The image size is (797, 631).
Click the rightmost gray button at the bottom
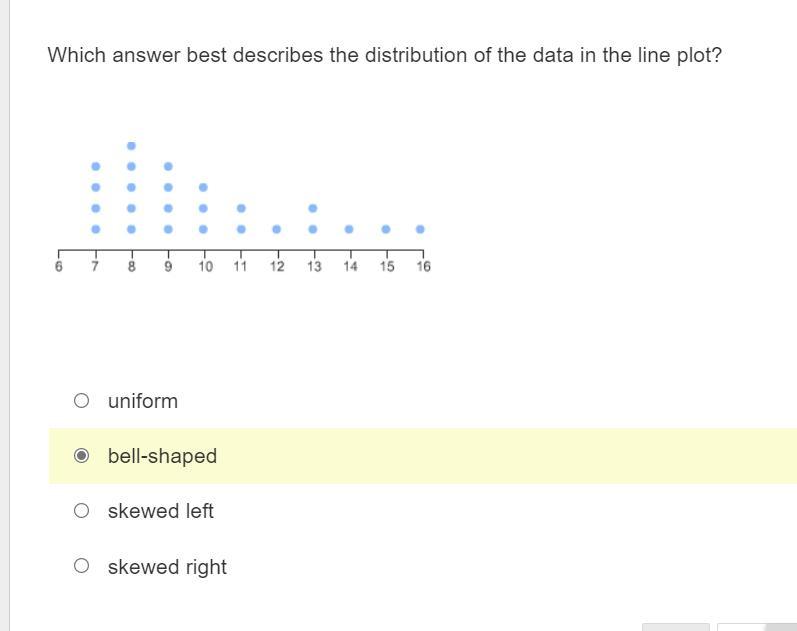click(757, 627)
